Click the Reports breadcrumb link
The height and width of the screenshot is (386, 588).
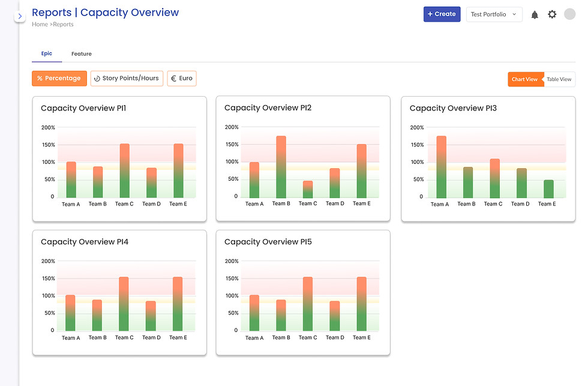[63, 25]
